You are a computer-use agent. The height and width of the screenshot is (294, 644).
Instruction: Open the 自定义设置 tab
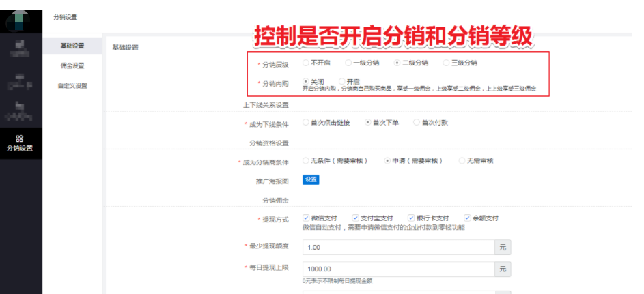tap(72, 86)
